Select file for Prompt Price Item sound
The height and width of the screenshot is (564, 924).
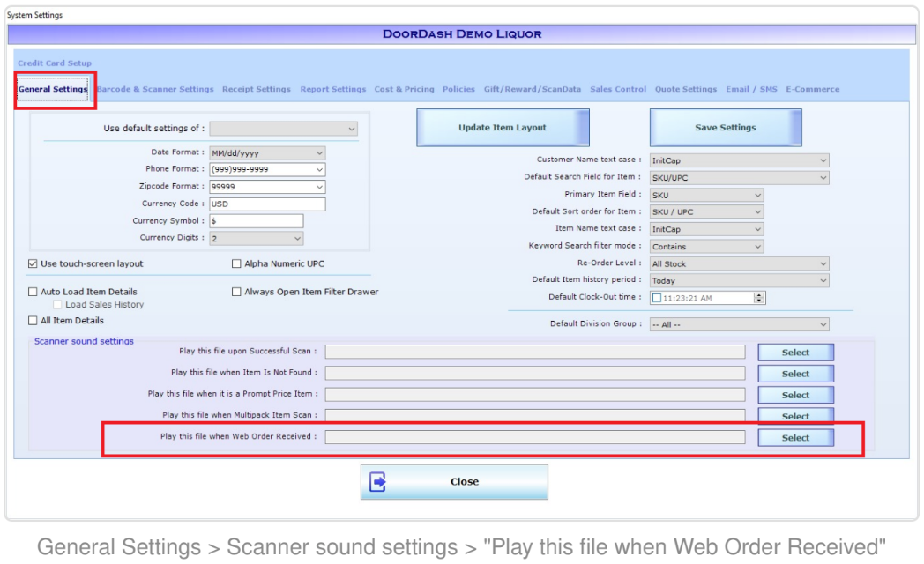[x=795, y=395]
